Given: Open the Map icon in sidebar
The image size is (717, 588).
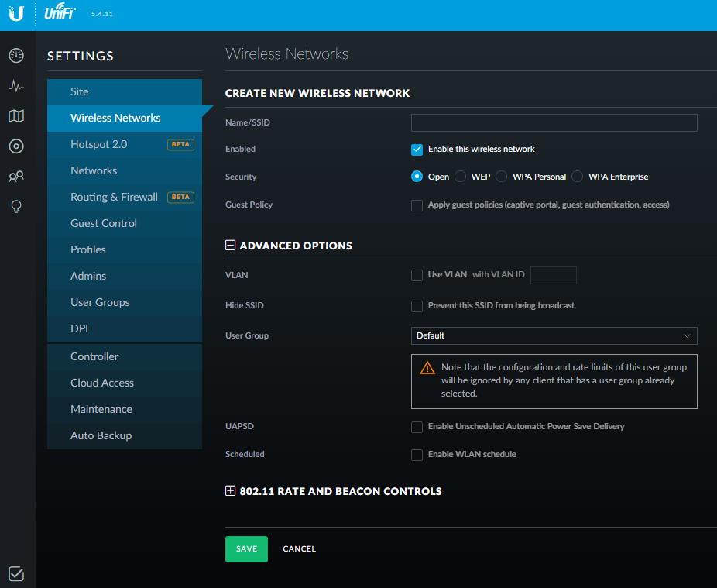Looking at the screenshot, I should point(16,116).
